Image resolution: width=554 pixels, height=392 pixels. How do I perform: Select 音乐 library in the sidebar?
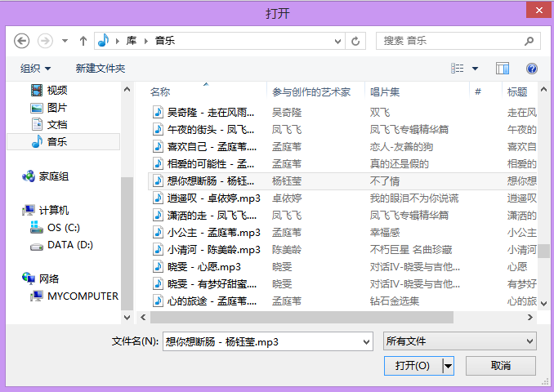point(64,142)
